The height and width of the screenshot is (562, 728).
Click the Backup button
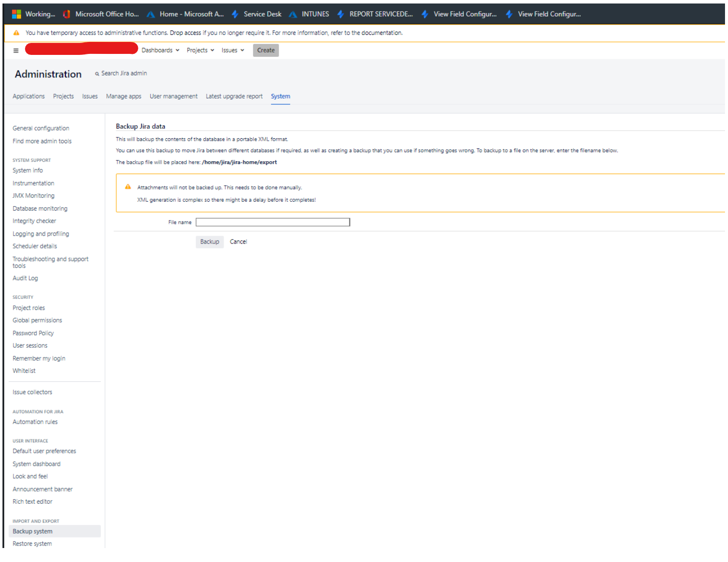pos(210,242)
